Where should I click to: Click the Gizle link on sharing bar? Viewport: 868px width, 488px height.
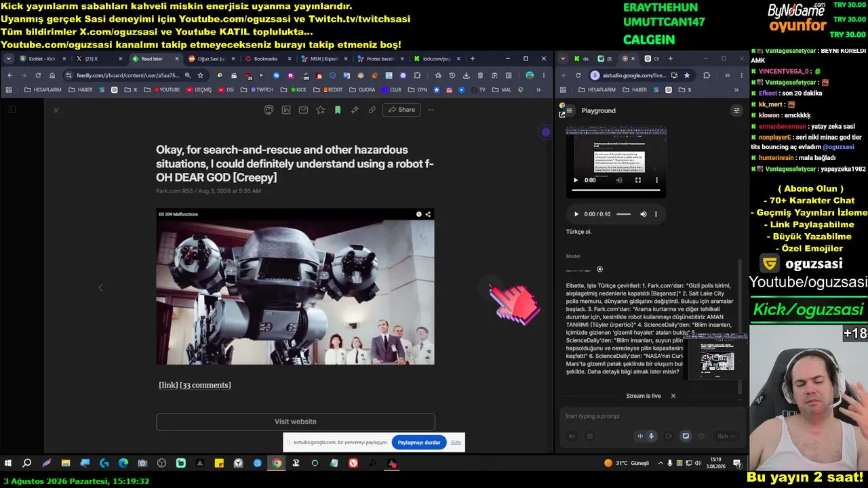click(456, 443)
